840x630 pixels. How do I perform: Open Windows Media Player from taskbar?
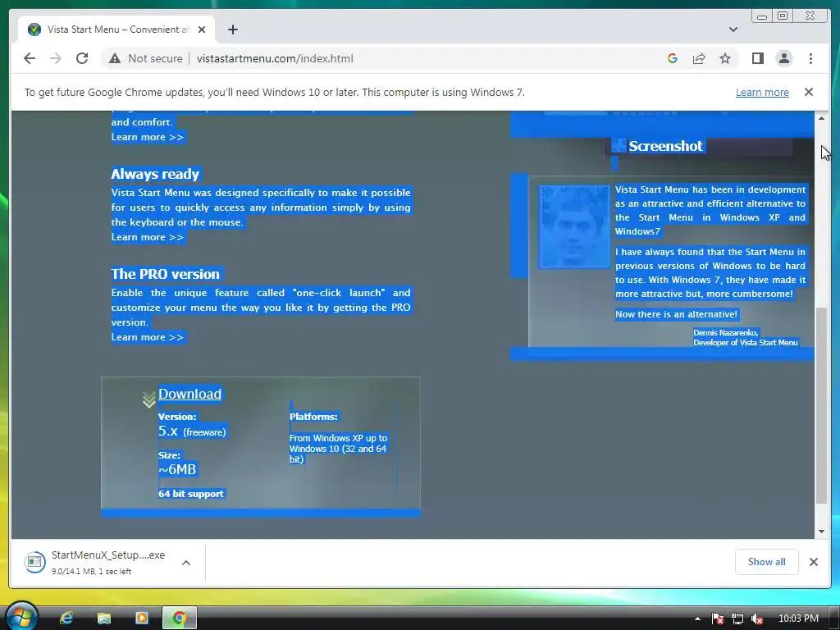click(x=142, y=619)
